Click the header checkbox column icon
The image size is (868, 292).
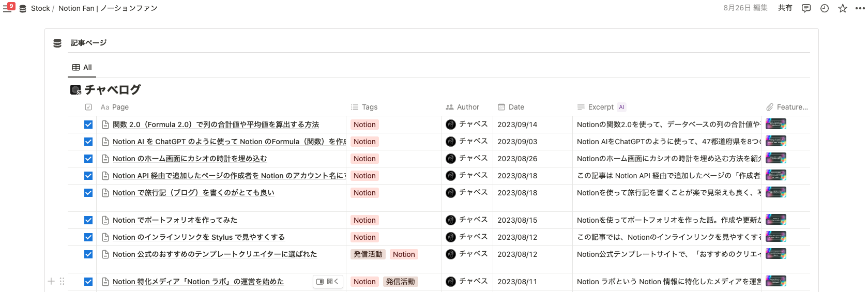(88, 107)
